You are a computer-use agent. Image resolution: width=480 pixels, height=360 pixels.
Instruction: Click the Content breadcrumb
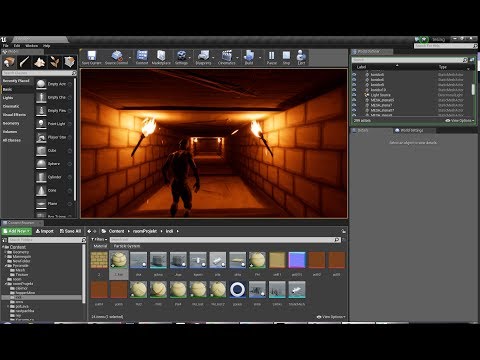116,231
